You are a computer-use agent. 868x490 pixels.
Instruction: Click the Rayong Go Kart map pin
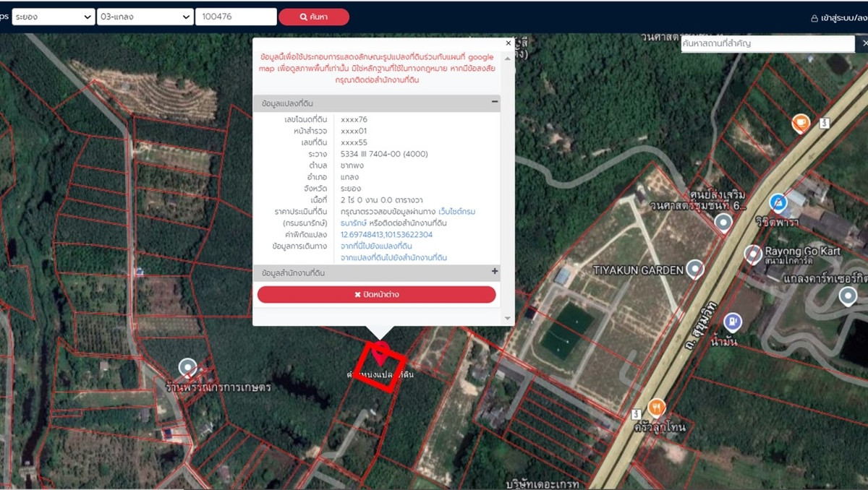752,254
